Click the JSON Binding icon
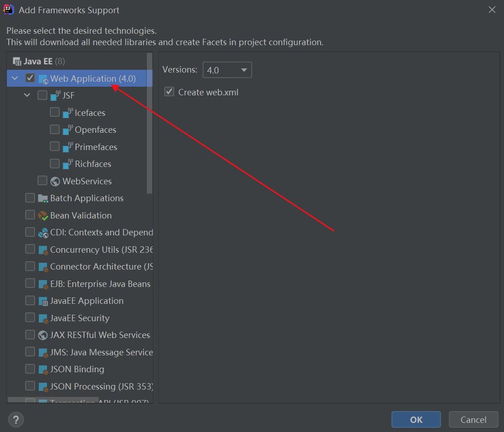Screen dimensions: 504x432 coord(43,370)
